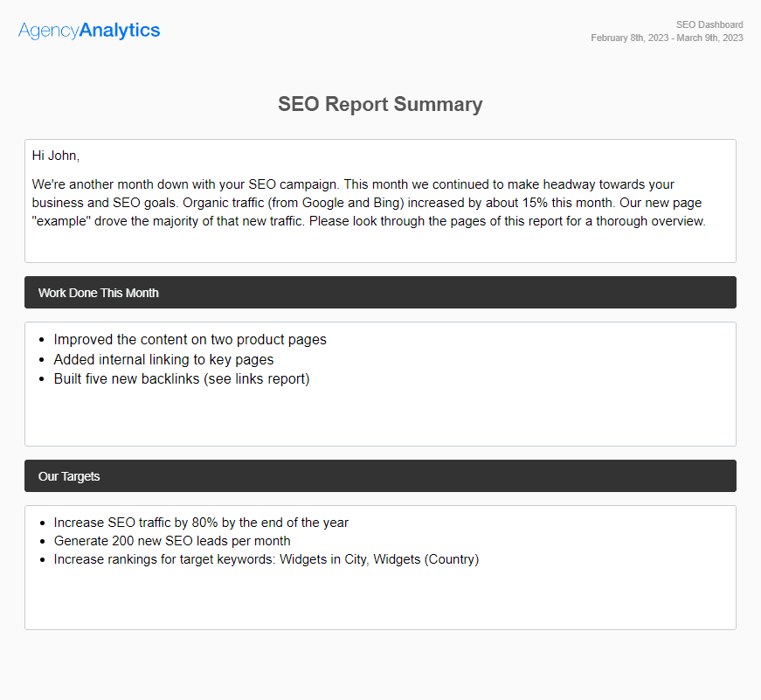Click the "see links report" reference
Image resolution: width=761 pixels, height=700 pixels.
pyautogui.click(x=258, y=378)
